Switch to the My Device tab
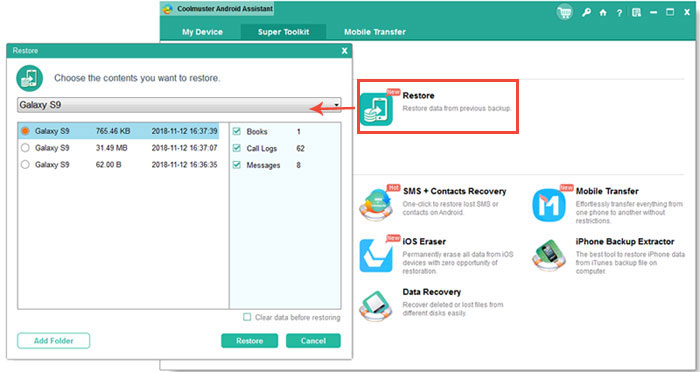700x372 pixels. (202, 32)
